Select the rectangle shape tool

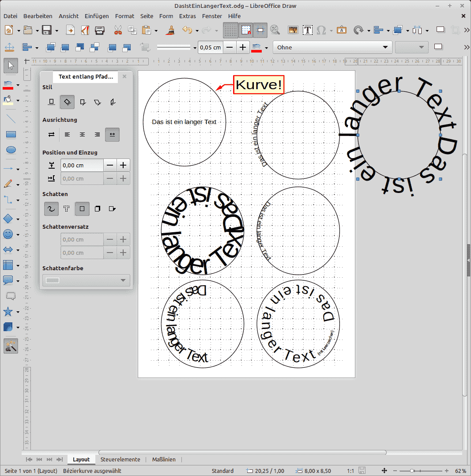tap(11, 134)
